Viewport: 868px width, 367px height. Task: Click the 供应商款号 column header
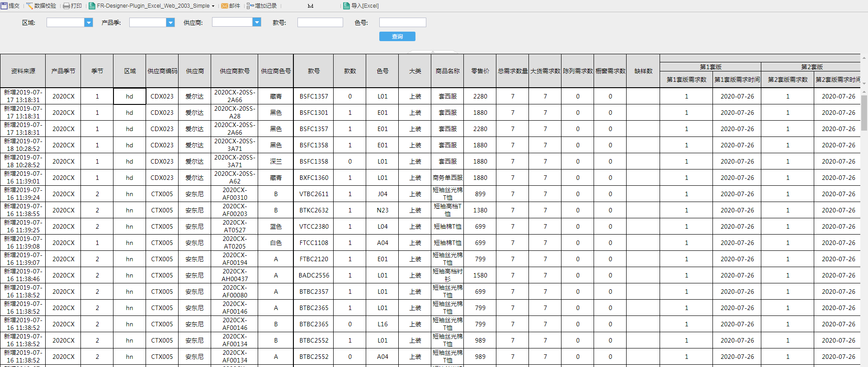click(235, 71)
